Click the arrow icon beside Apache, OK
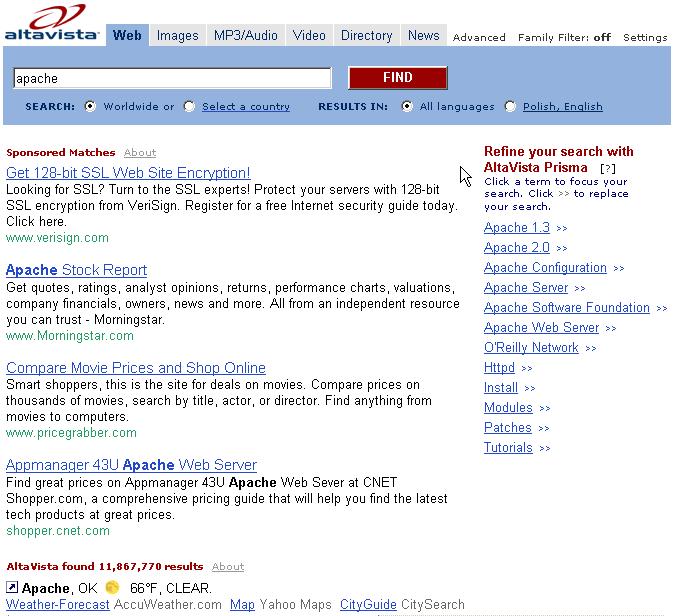 click(12, 587)
